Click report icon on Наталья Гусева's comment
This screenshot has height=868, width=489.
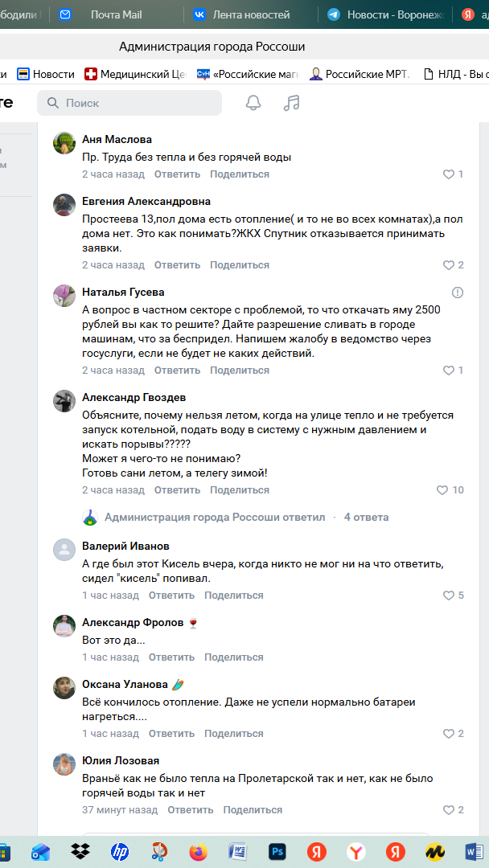(x=458, y=293)
